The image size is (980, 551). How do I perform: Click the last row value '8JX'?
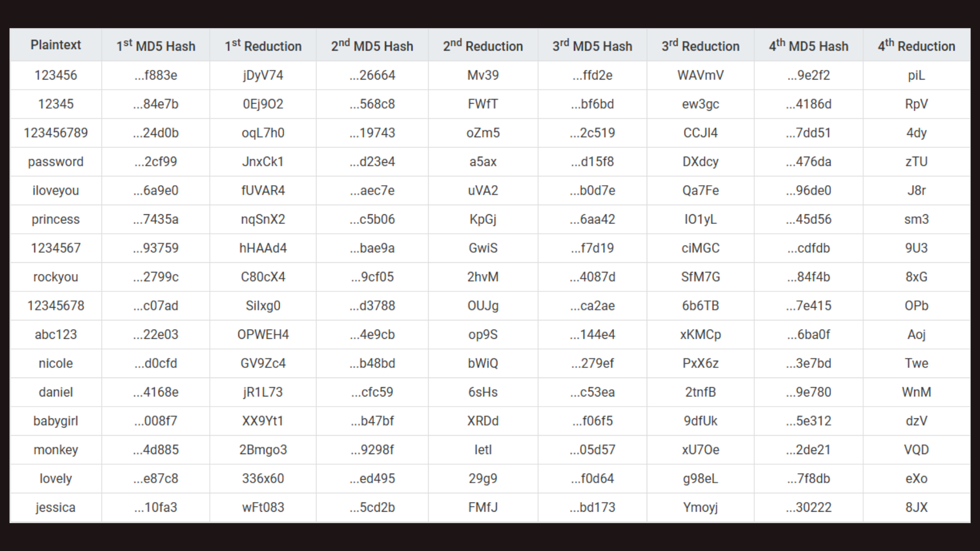click(916, 508)
